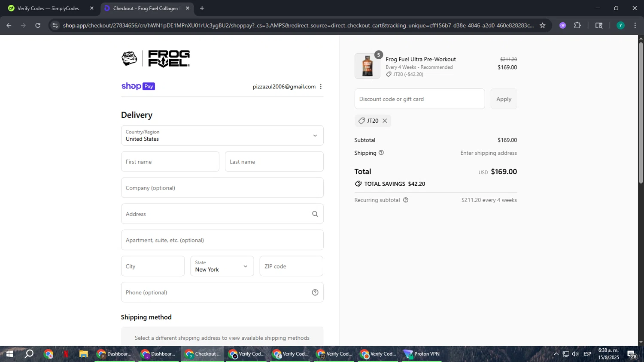The image size is (644, 362).
Task: Click the address search magnifier icon
Action: point(315,214)
